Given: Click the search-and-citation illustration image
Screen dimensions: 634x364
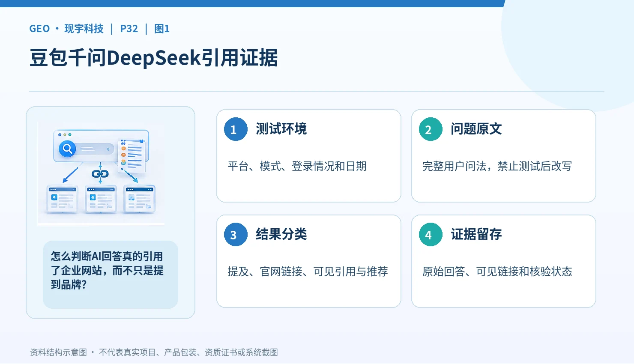Looking at the screenshot, I should click(101, 173).
